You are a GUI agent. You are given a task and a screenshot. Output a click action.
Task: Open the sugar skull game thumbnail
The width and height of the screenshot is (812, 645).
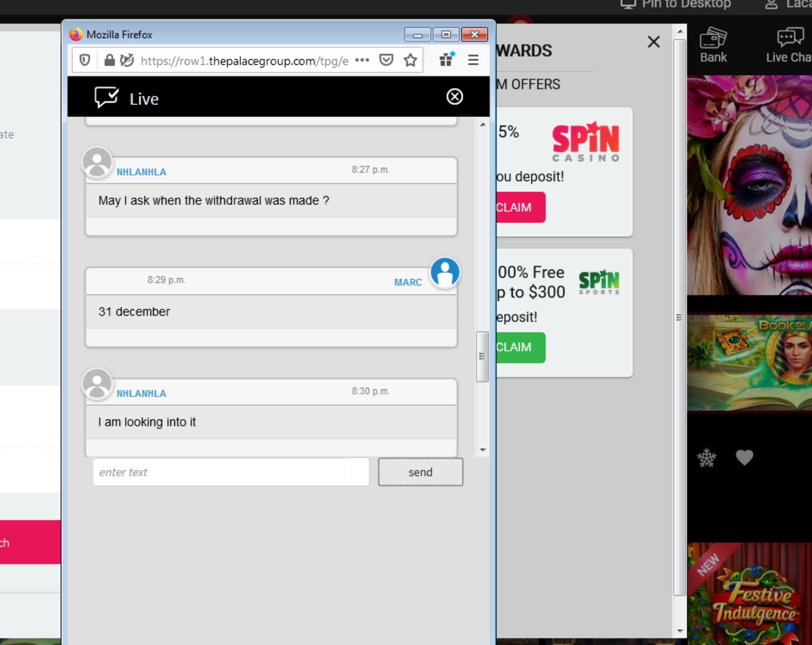pyautogui.click(x=749, y=185)
